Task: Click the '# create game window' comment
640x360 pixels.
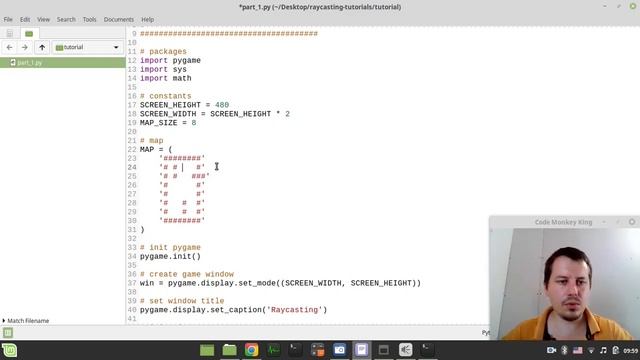Action: pos(187,274)
